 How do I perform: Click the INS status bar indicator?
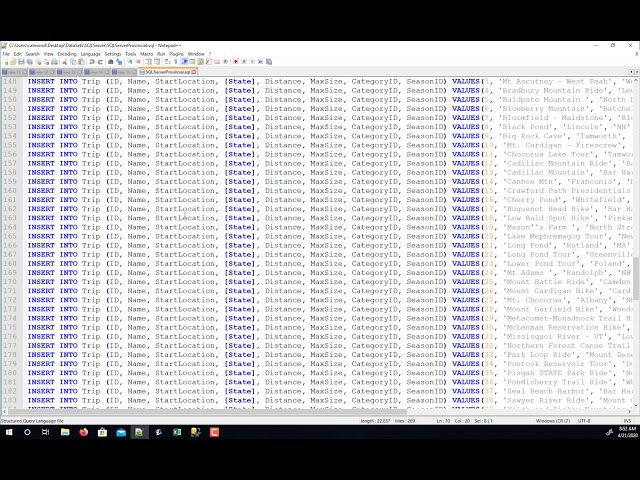(627, 421)
